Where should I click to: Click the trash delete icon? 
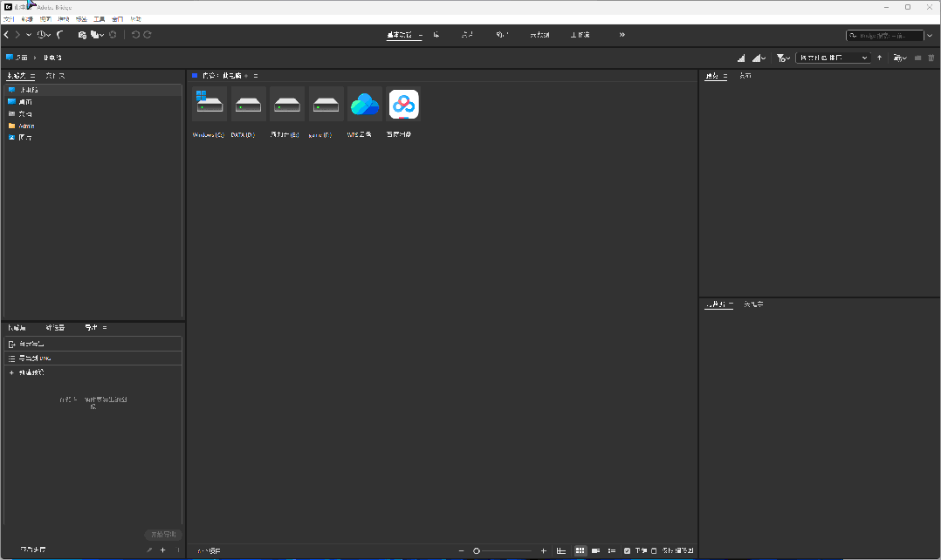[931, 58]
